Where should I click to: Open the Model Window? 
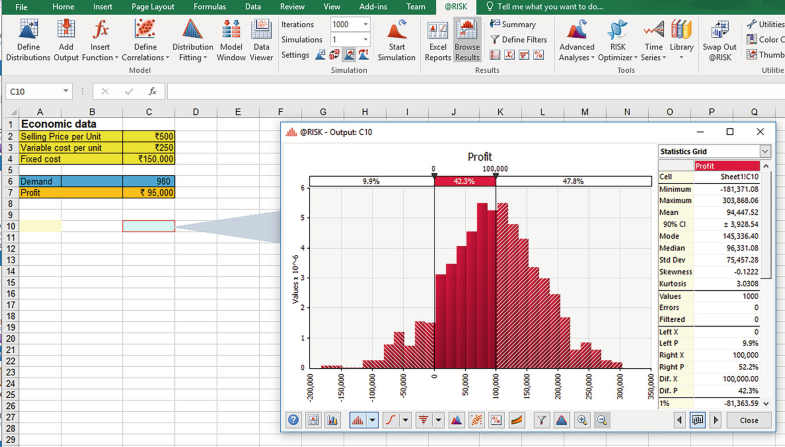tap(231, 38)
